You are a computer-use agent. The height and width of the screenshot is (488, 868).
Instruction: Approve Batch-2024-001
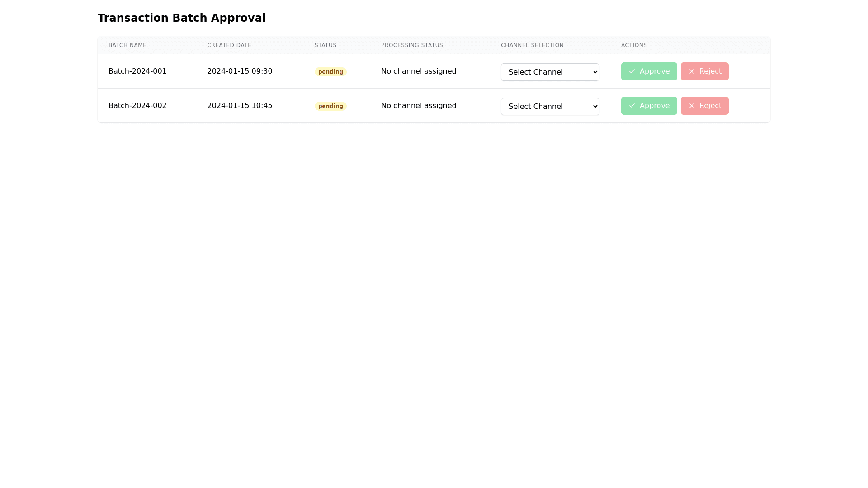[649, 71]
